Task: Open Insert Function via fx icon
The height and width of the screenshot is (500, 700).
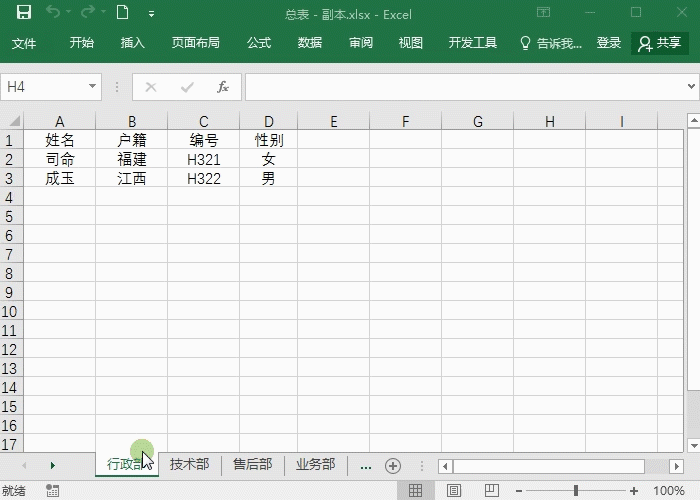Action: [223, 87]
